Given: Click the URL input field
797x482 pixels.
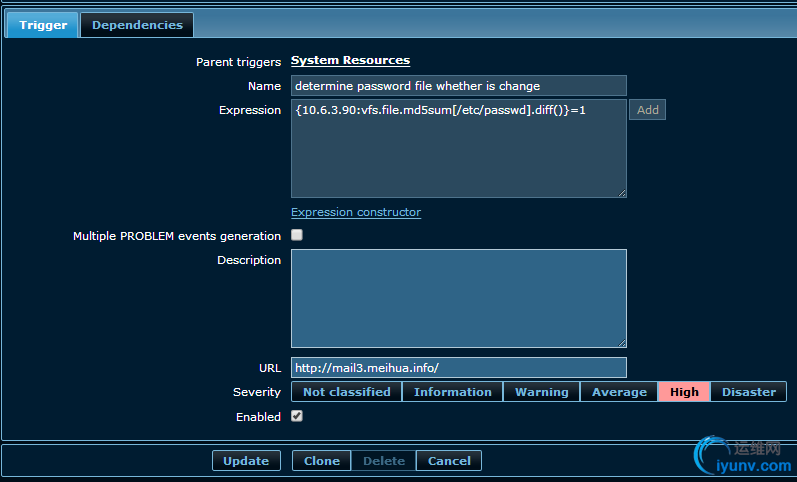Looking at the screenshot, I should tap(458, 368).
